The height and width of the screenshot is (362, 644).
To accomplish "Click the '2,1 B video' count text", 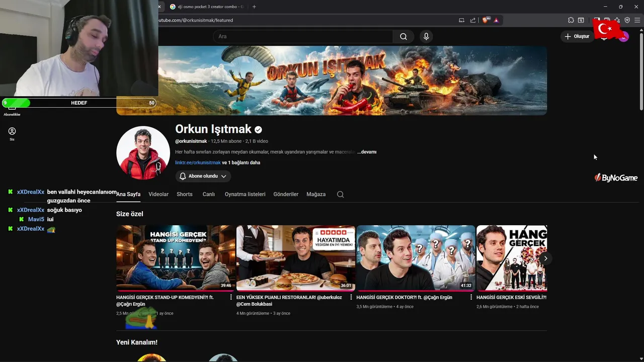I will [x=257, y=141].
